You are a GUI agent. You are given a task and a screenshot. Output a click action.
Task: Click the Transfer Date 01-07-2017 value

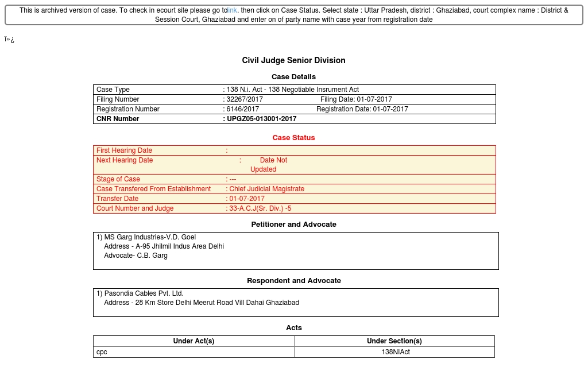pos(247,199)
